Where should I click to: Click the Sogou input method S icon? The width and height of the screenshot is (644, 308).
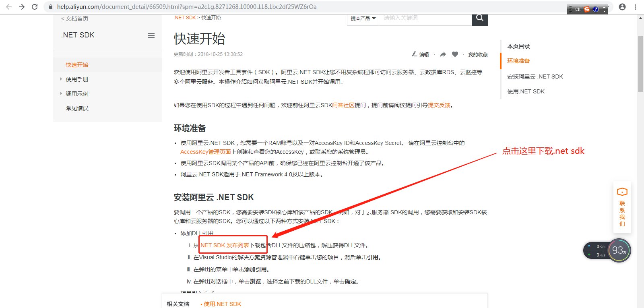(x=587, y=9)
